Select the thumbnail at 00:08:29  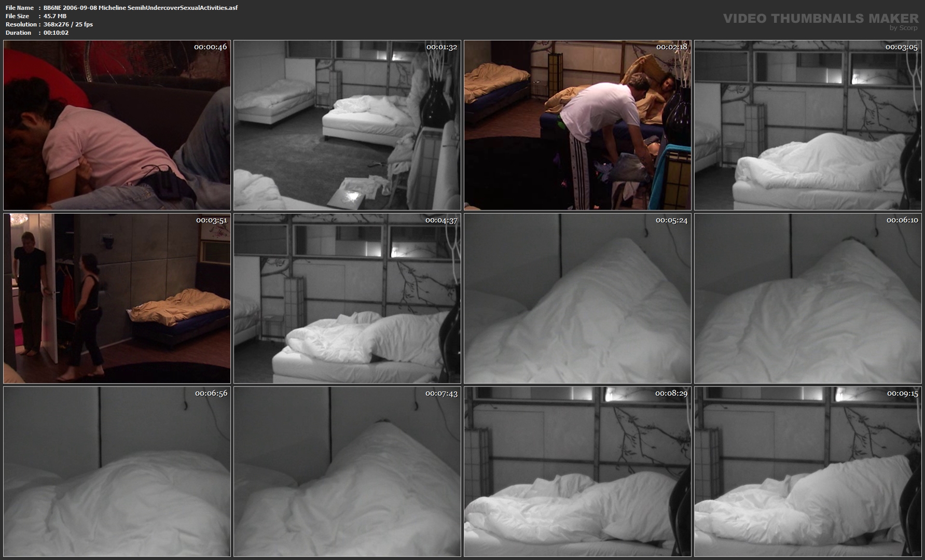577,471
